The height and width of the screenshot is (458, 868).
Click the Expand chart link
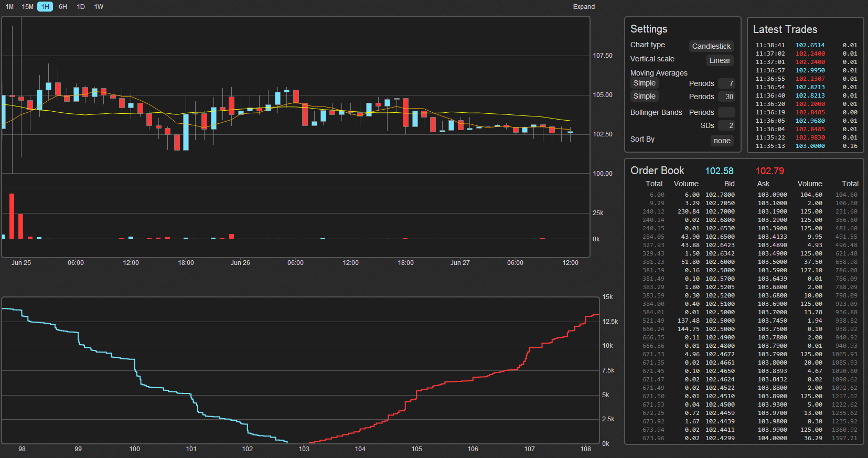click(584, 7)
